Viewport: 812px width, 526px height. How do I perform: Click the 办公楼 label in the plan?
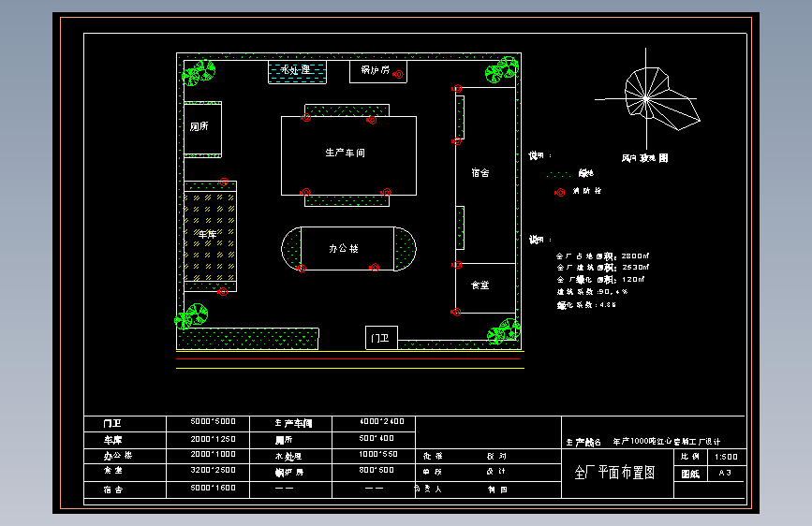point(344,249)
